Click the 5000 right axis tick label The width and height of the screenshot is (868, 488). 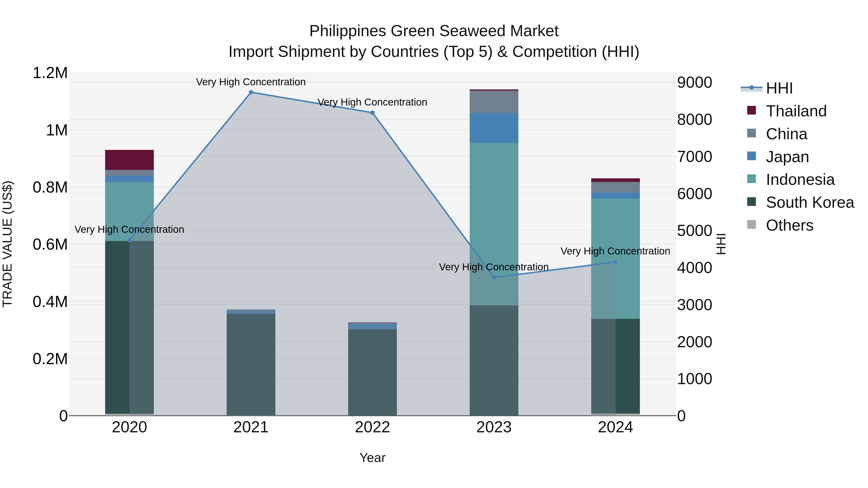pyautogui.click(x=694, y=231)
